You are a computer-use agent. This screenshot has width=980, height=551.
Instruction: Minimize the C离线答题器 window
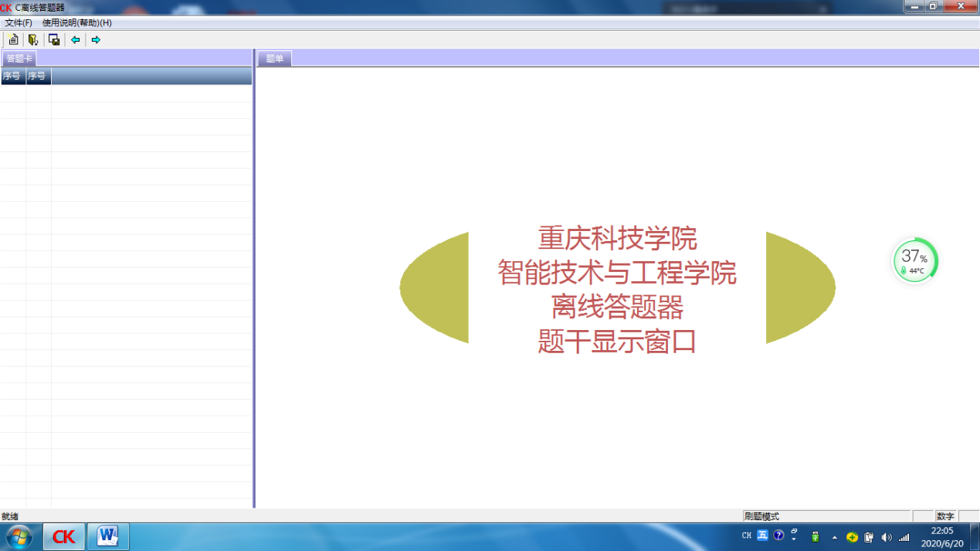915,6
